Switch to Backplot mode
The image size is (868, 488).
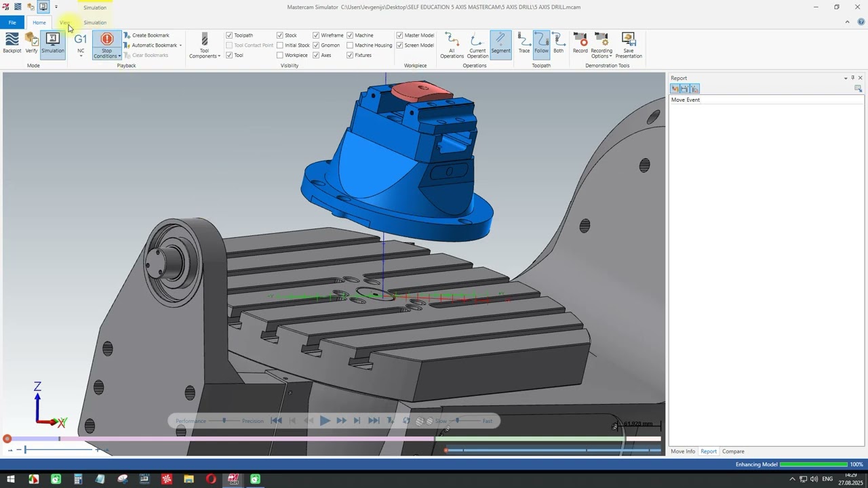tap(12, 43)
